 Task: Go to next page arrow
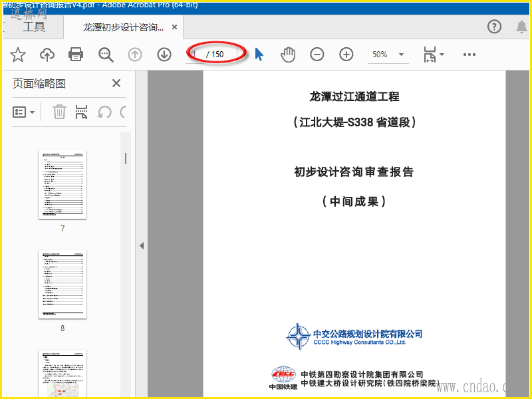164,55
